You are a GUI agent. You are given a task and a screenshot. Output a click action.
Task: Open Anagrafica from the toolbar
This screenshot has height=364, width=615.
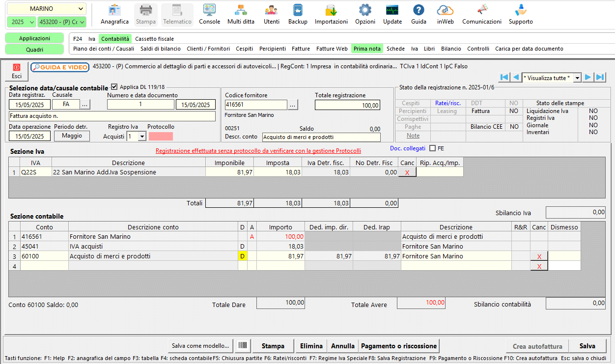[x=114, y=15]
